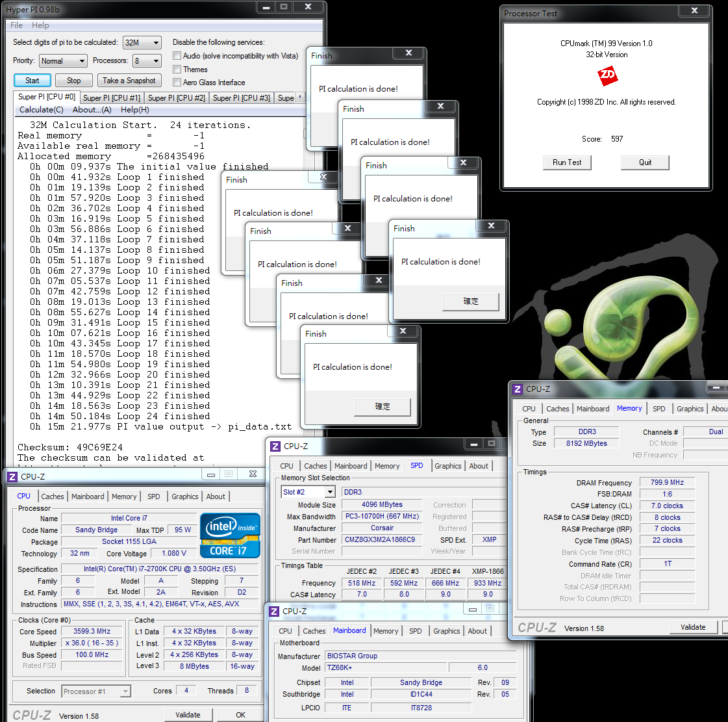Click the 確定 button in the right Finish dialog
728x722 pixels.
(470, 302)
